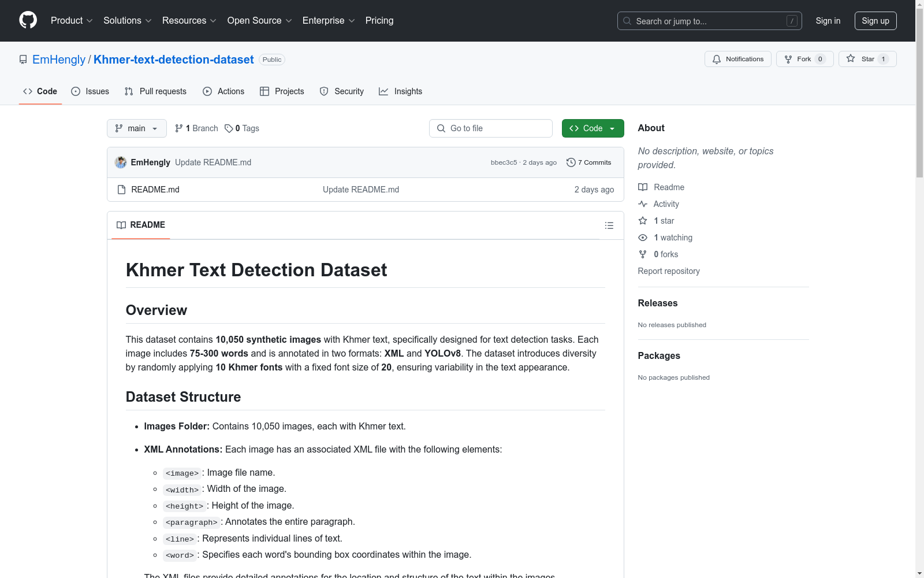Click the Go to file search field
The height and width of the screenshot is (578, 924).
click(491, 128)
